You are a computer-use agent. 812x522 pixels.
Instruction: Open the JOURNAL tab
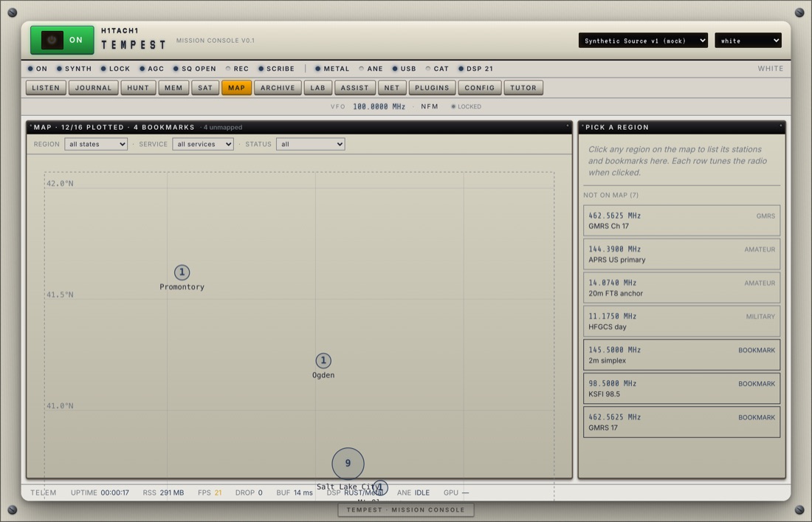(93, 88)
